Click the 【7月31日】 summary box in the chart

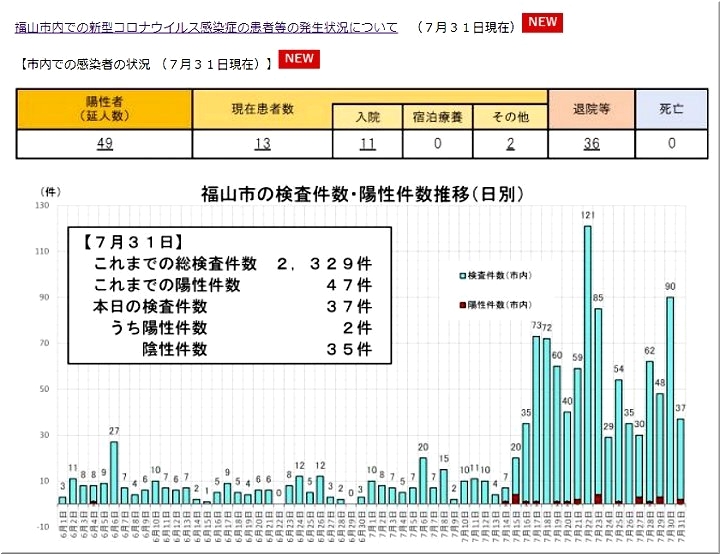point(230,296)
